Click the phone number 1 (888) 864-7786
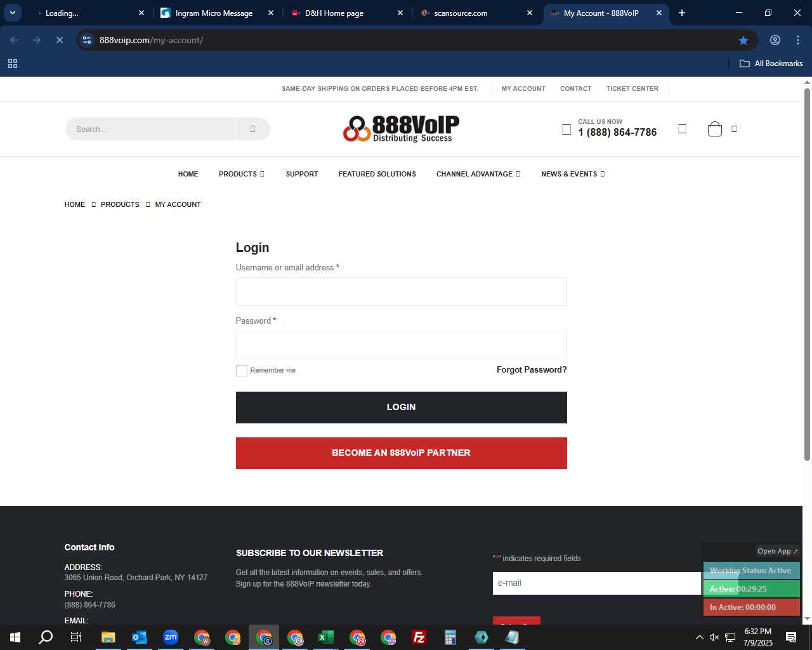The image size is (812, 650). pos(617,133)
